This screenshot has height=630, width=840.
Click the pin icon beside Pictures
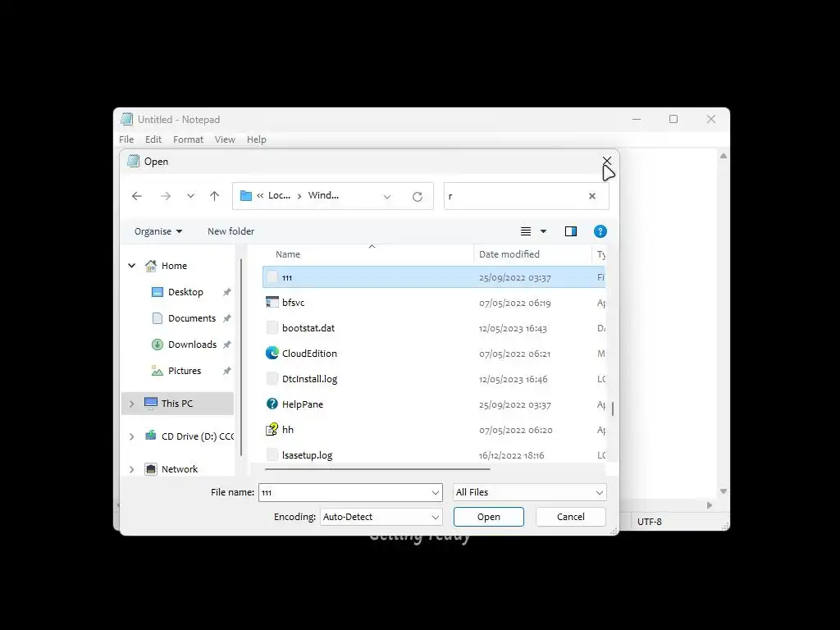[227, 371]
